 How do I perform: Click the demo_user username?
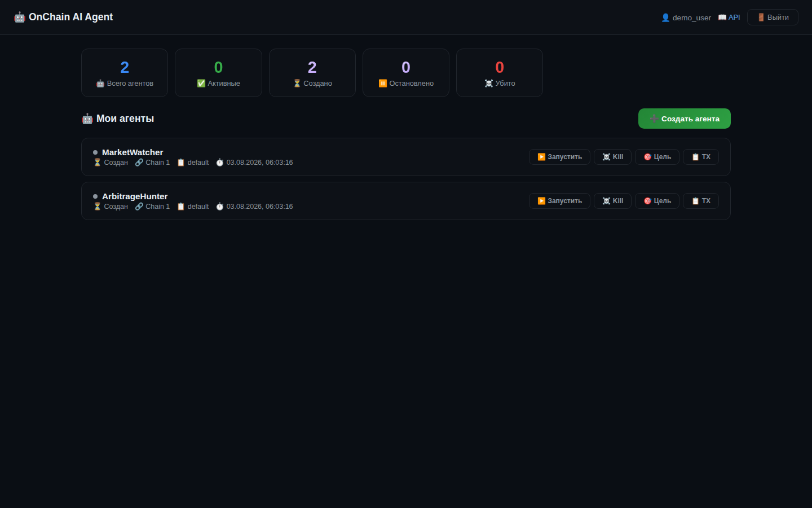[692, 18]
